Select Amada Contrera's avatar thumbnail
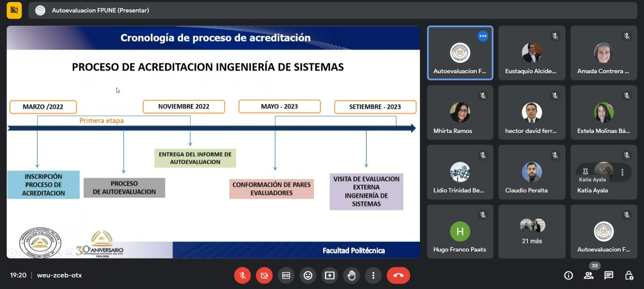644x289 pixels. click(604, 53)
